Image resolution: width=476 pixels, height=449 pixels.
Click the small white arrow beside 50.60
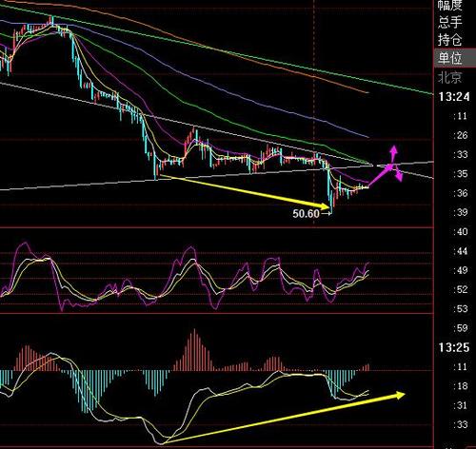pyautogui.click(x=327, y=214)
